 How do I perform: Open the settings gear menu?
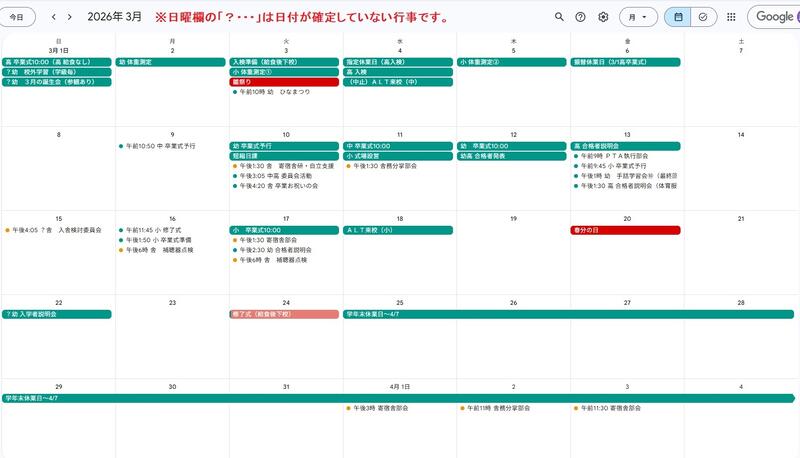[603, 17]
